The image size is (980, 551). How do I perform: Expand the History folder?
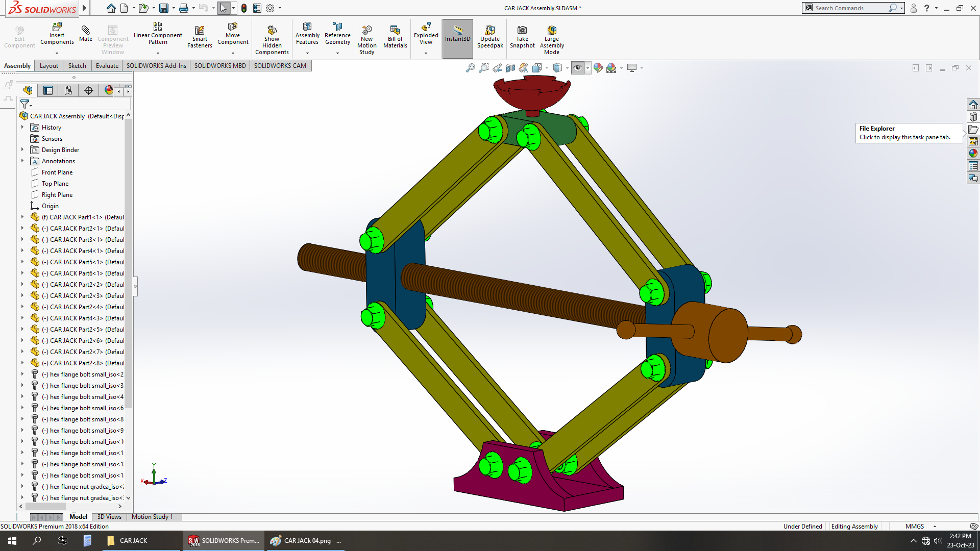[x=22, y=128]
